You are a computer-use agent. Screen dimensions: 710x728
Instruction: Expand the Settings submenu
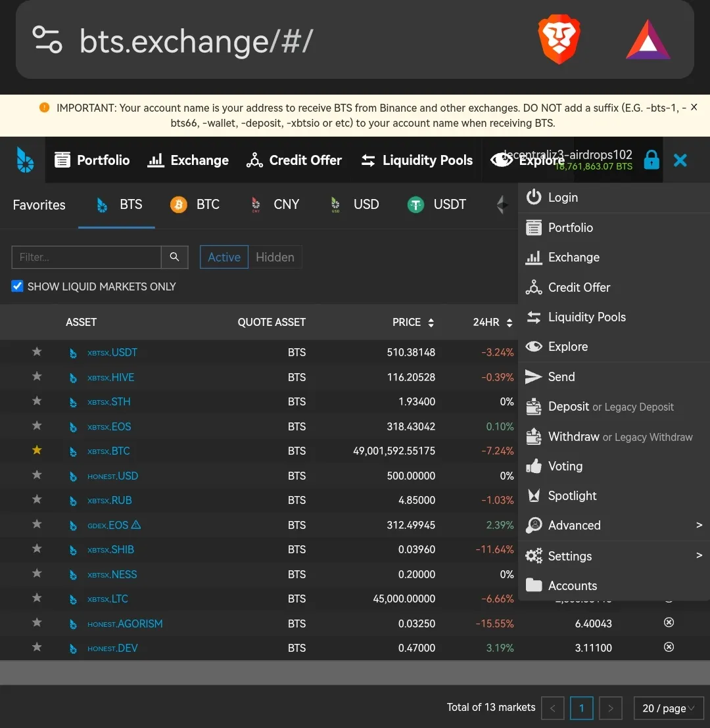[x=614, y=556]
